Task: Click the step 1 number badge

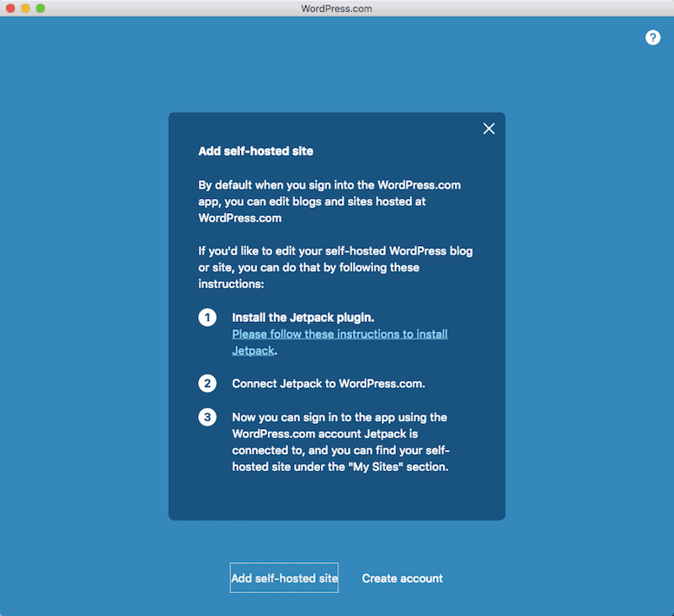Action: tap(207, 317)
